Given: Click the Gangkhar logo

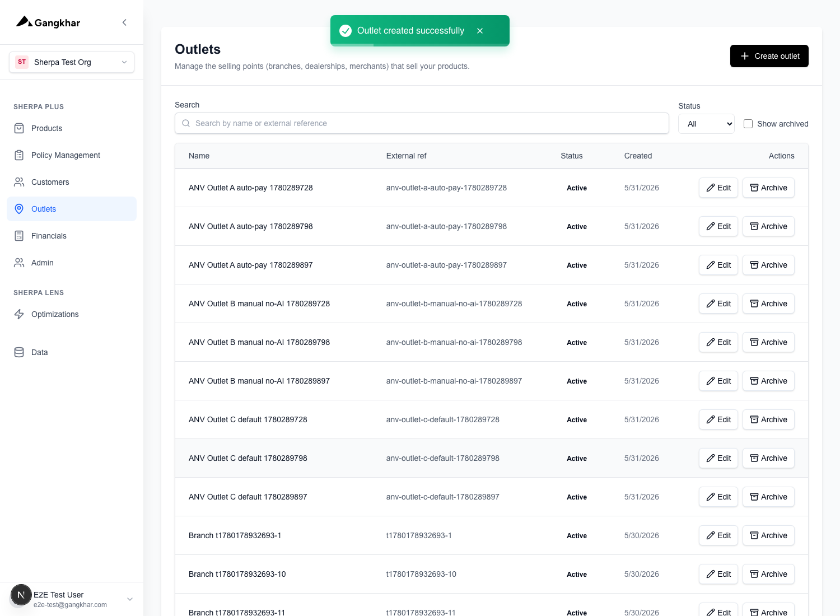Looking at the screenshot, I should 48,22.
